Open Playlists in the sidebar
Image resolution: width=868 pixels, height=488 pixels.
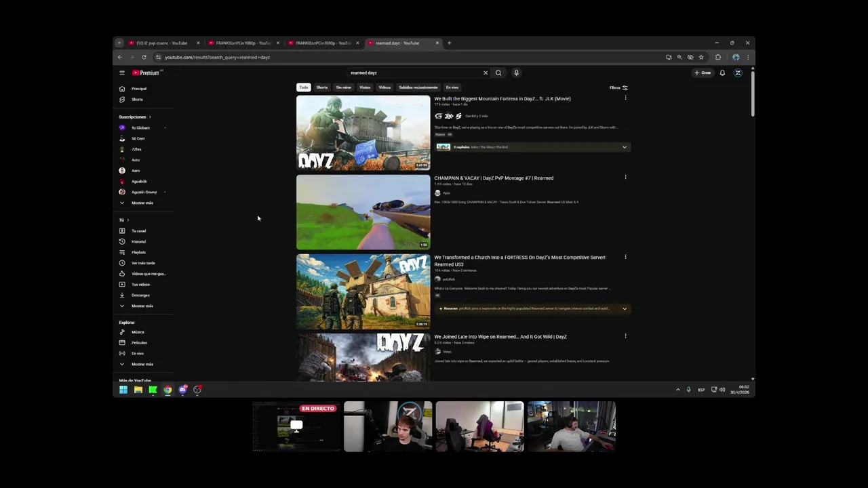[x=138, y=252]
